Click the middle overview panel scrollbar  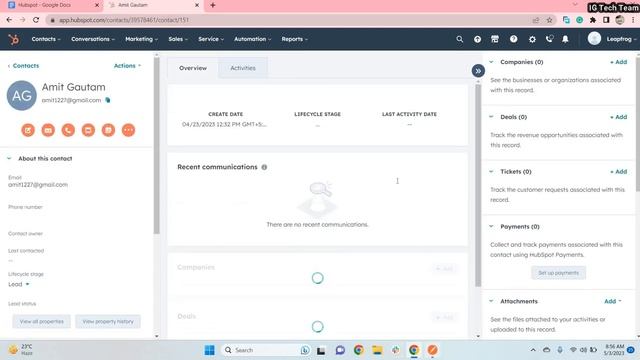[478, 186]
